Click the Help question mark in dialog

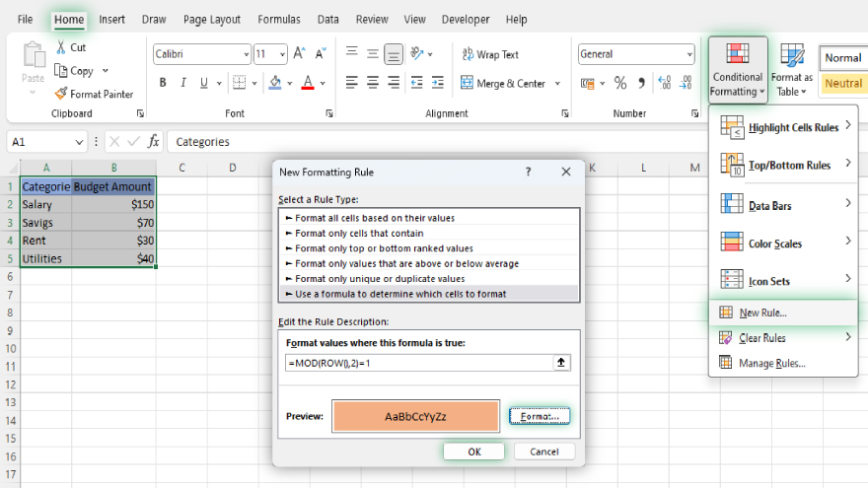tap(529, 172)
